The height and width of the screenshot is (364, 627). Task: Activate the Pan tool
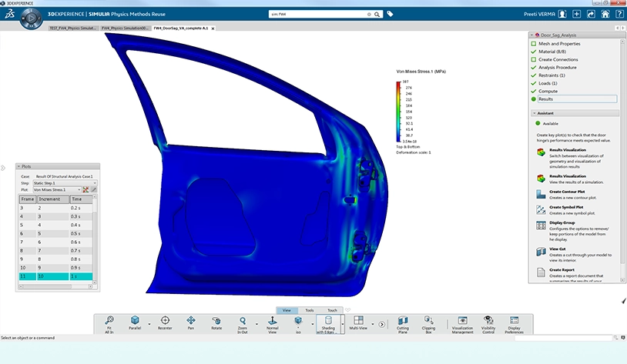point(191,320)
